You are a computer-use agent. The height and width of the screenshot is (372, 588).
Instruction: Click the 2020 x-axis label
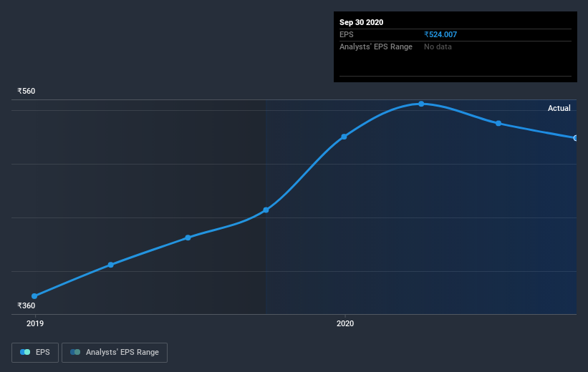click(x=345, y=323)
